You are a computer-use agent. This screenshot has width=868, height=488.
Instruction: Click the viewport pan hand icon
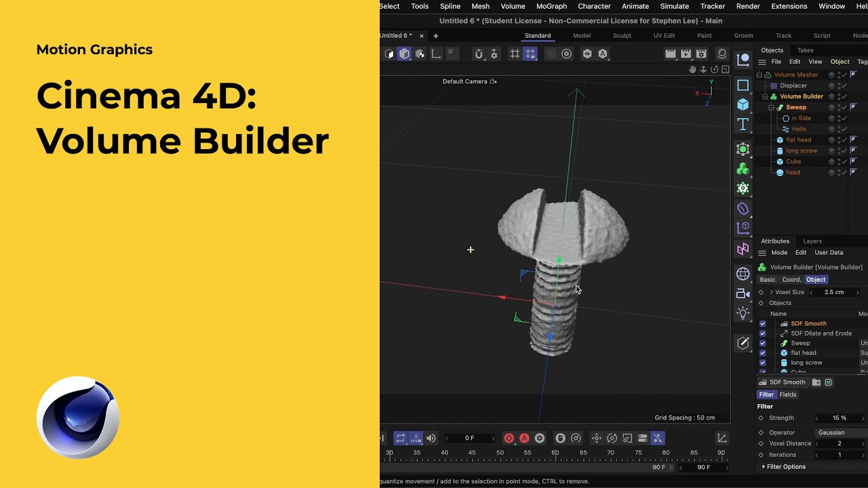point(692,69)
